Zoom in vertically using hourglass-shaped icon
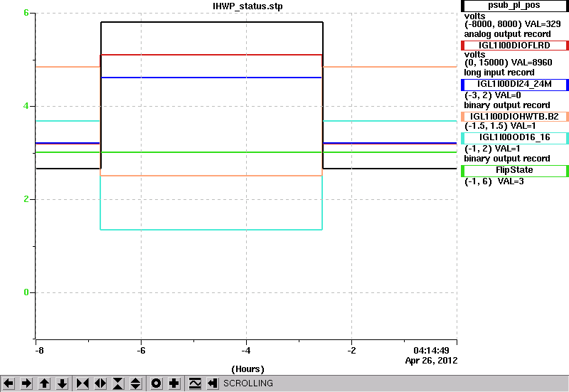Image resolution: width=569 pixels, height=392 pixels. click(118, 383)
